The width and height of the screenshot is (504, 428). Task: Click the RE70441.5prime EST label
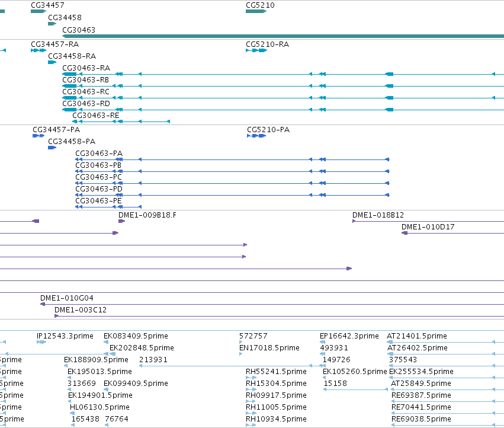click(x=422, y=407)
